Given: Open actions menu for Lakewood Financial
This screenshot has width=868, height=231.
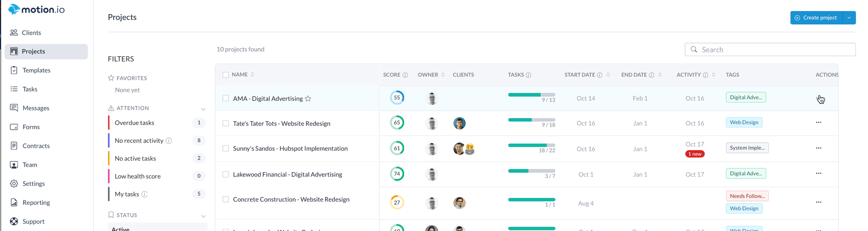Looking at the screenshot, I should point(819,173).
